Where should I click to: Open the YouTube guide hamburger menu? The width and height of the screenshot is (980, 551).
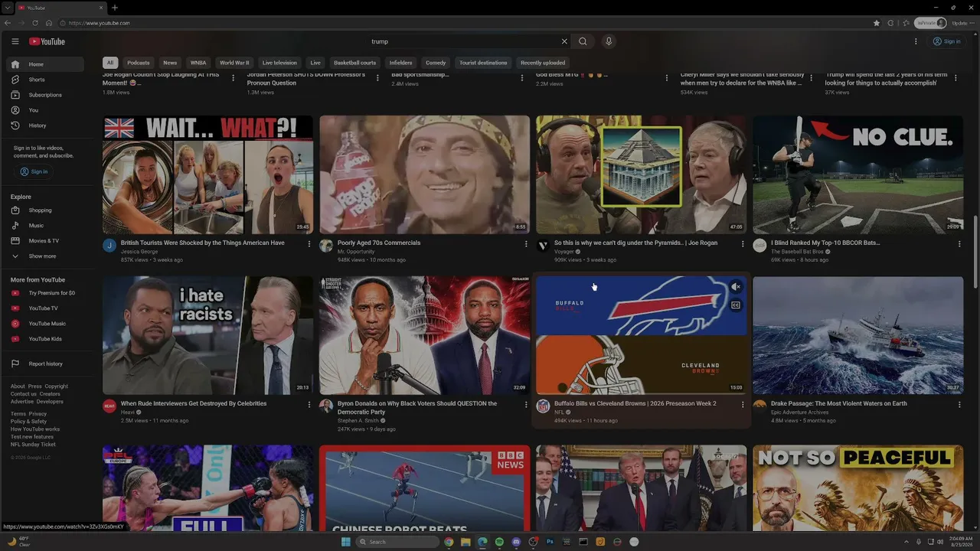tap(15, 41)
